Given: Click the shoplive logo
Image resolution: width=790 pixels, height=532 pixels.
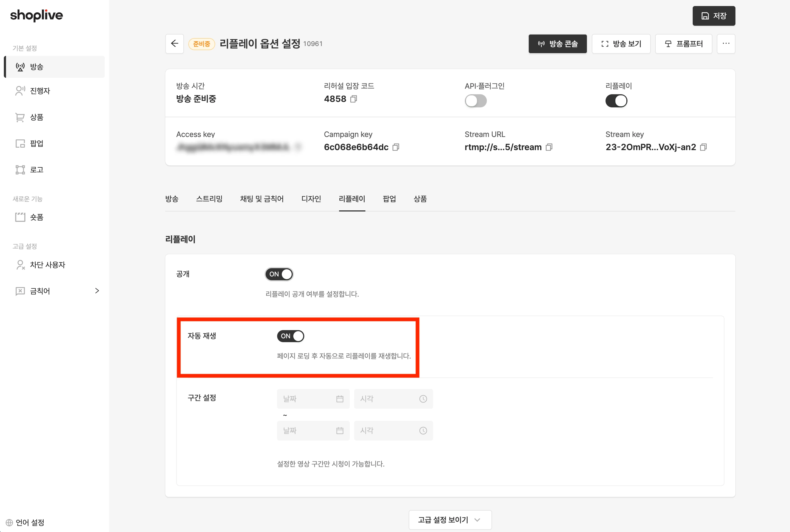Looking at the screenshot, I should (37, 15).
